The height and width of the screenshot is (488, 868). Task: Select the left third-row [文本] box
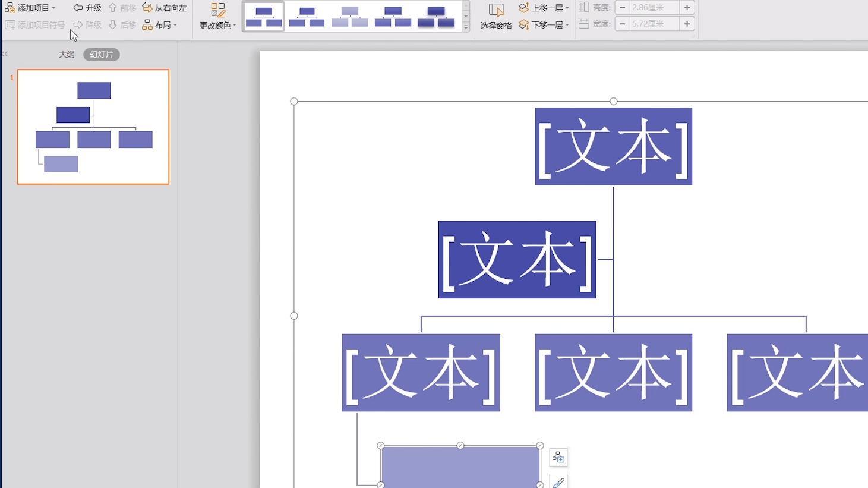tap(421, 373)
